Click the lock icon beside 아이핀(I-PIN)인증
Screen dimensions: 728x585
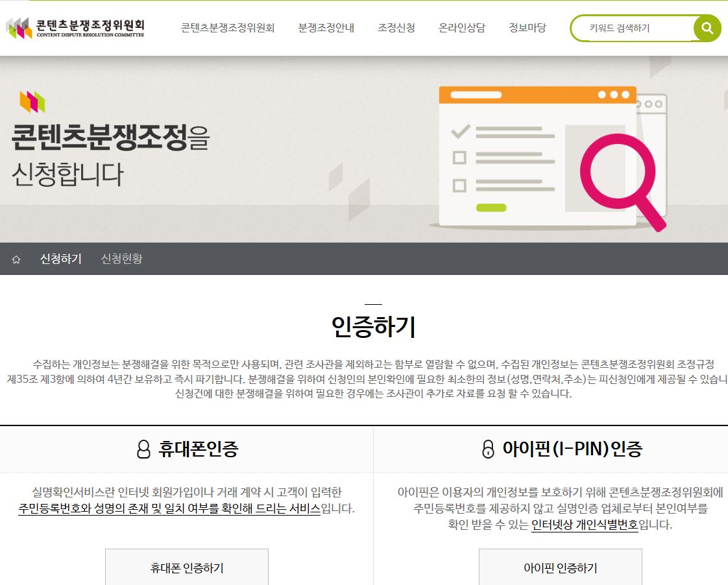point(488,449)
